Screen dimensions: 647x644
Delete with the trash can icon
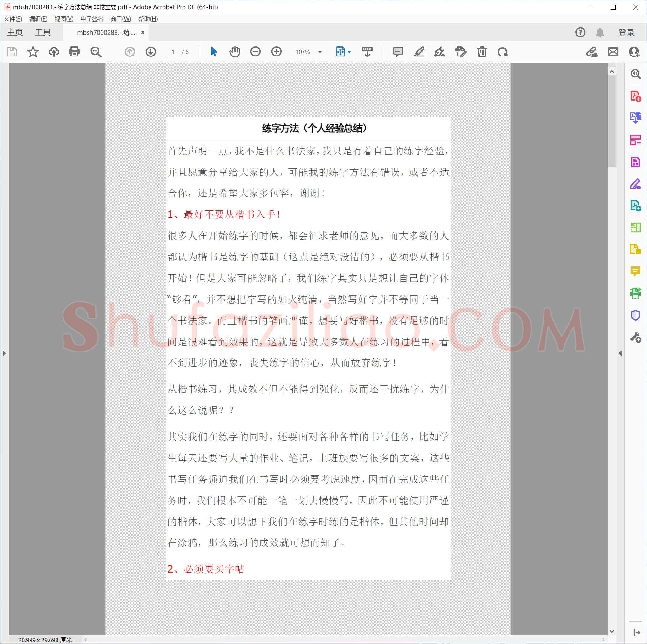click(482, 52)
